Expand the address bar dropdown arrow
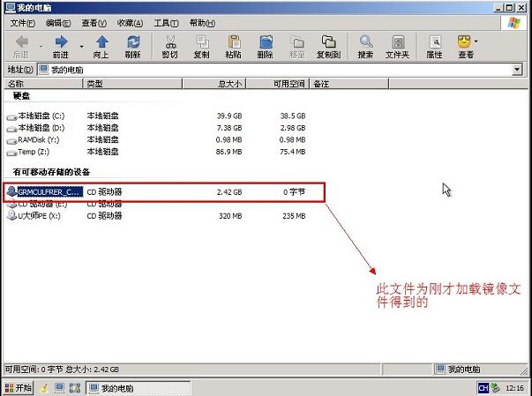The image size is (532, 396). (517, 69)
